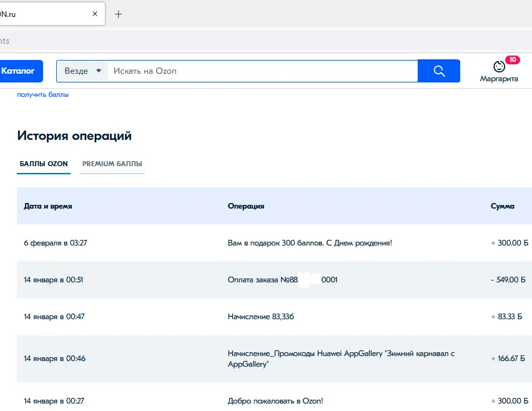Click the Маргарита username label

pos(499,79)
